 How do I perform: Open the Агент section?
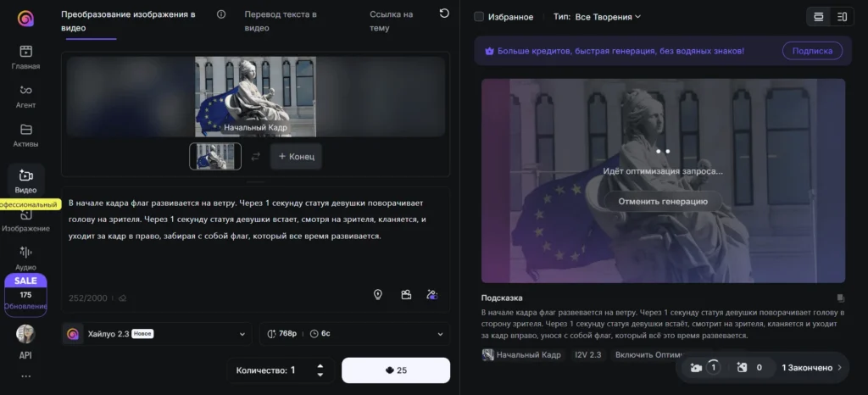pos(25,97)
